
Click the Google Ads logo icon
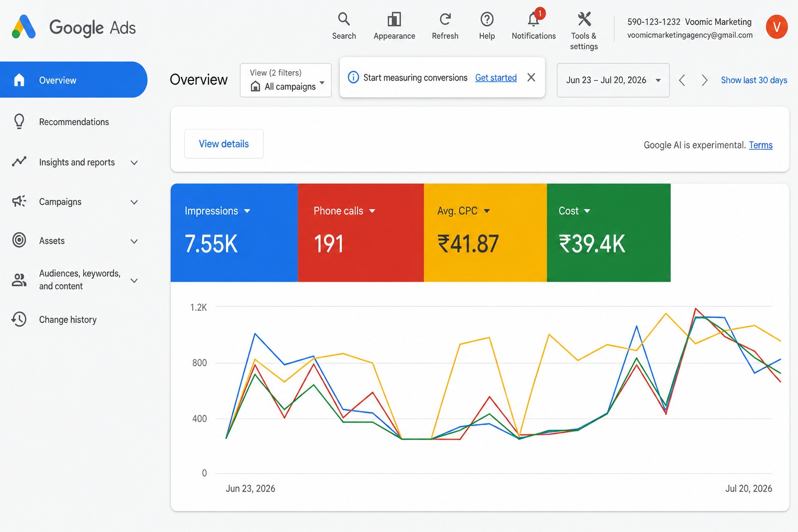point(24,27)
